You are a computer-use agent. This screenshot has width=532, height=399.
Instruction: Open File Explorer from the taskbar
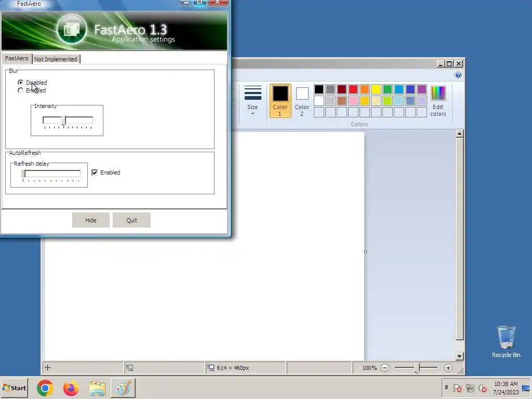(x=97, y=388)
